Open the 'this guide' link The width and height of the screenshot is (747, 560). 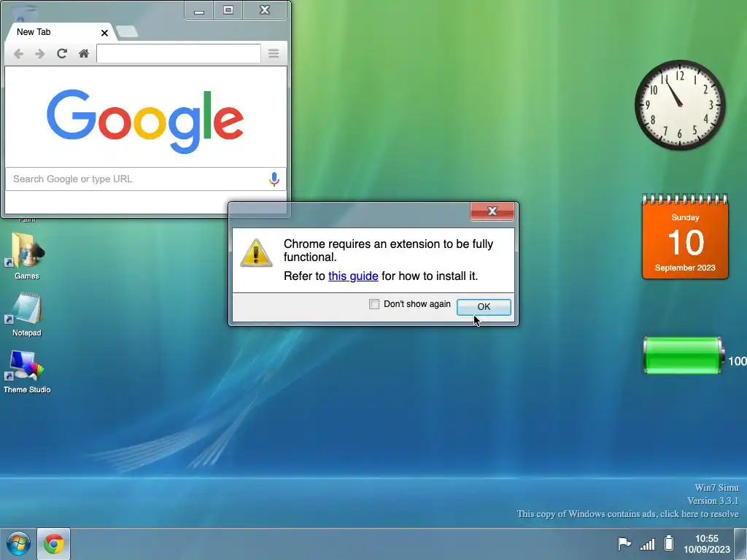[353, 276]
